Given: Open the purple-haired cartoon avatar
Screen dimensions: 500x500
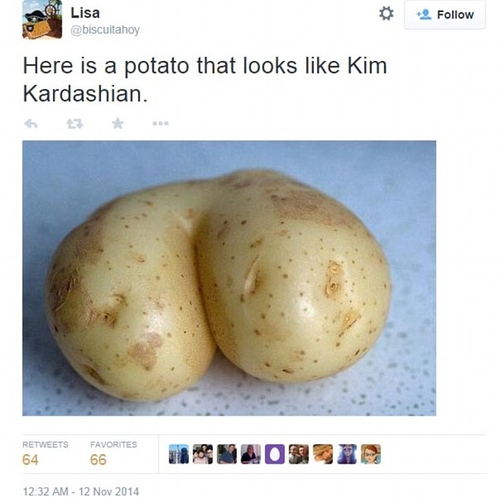Looking at the screenshot, I should coord(347,454).
